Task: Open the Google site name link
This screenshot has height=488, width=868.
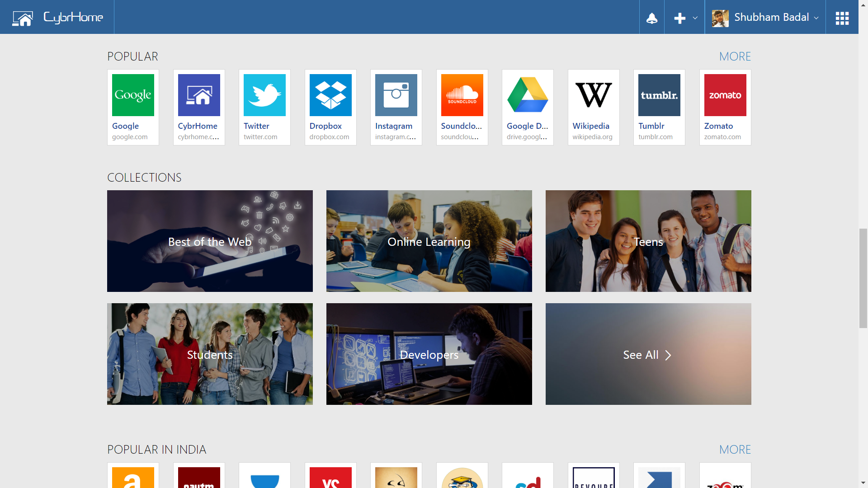Action: [125, 126]
